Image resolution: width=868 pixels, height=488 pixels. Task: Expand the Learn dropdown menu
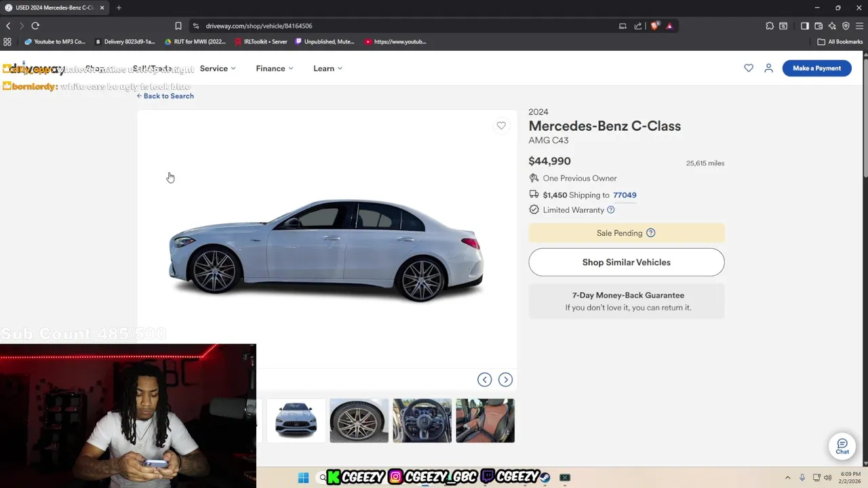tap(328, 68)
